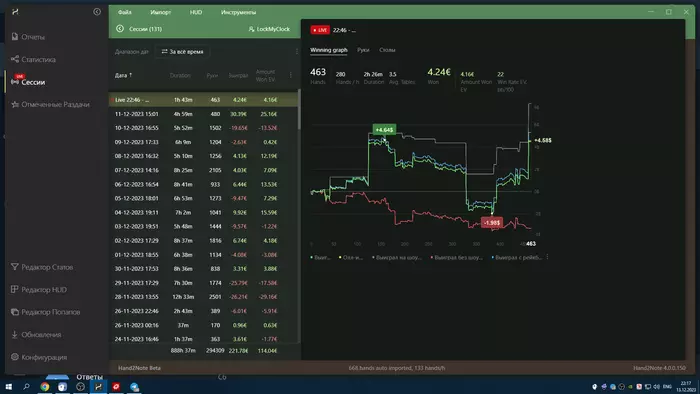The image size is (700, 394).
Task: Select the 04-12-2023 19:11 session
Action: (x=203, y=212)
